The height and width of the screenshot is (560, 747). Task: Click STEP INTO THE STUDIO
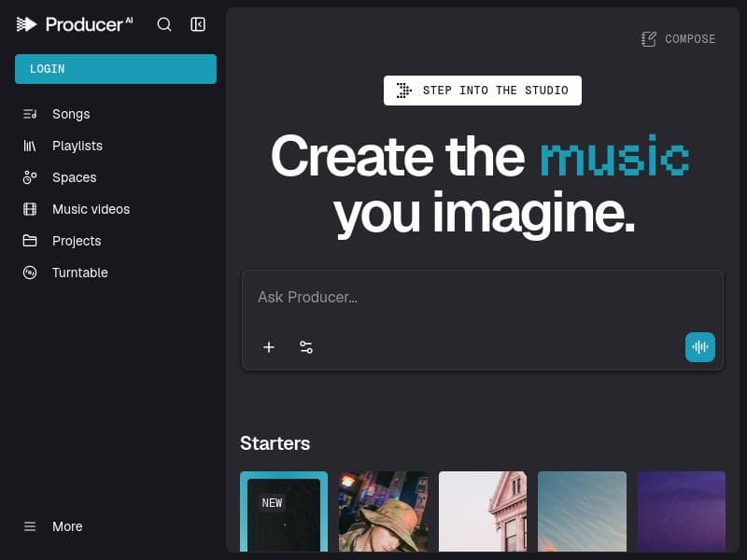click(483, 91)
